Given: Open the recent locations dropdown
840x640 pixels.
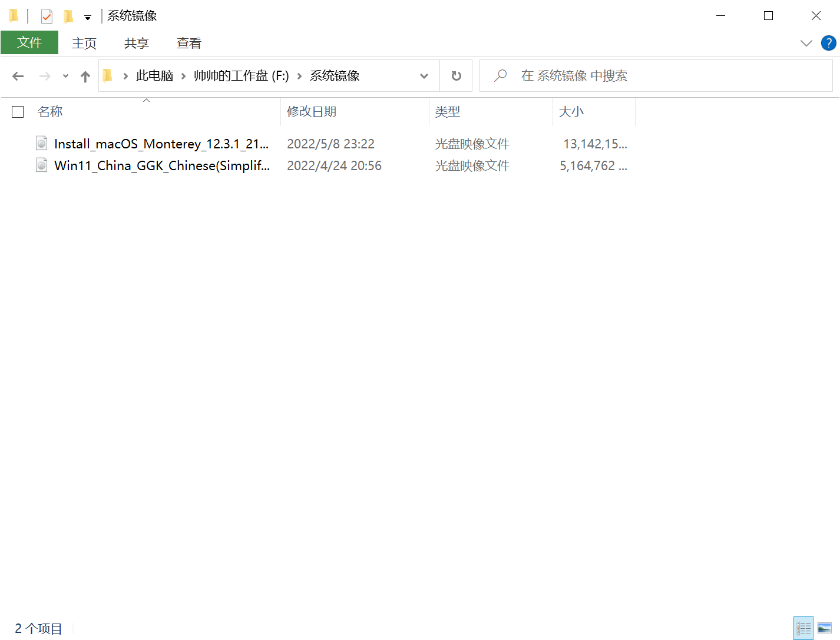Looking at the screenshot, I should pyautogui.click(x=65, y=76).
